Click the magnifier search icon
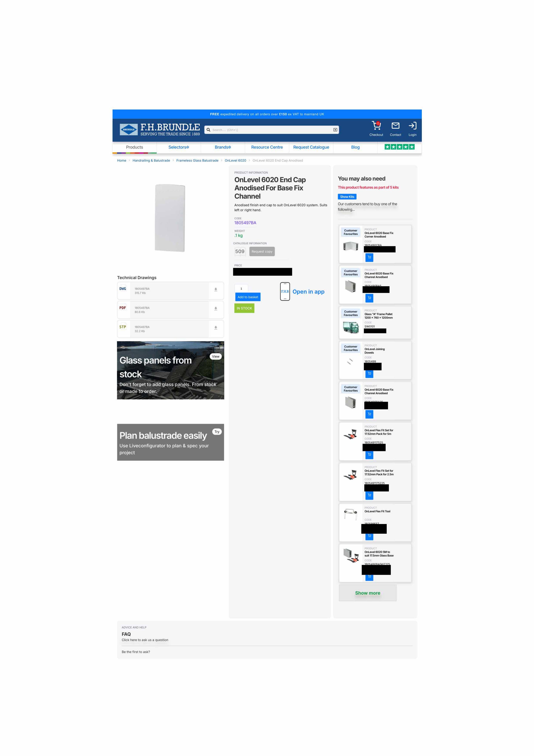 tap(208, 130)
